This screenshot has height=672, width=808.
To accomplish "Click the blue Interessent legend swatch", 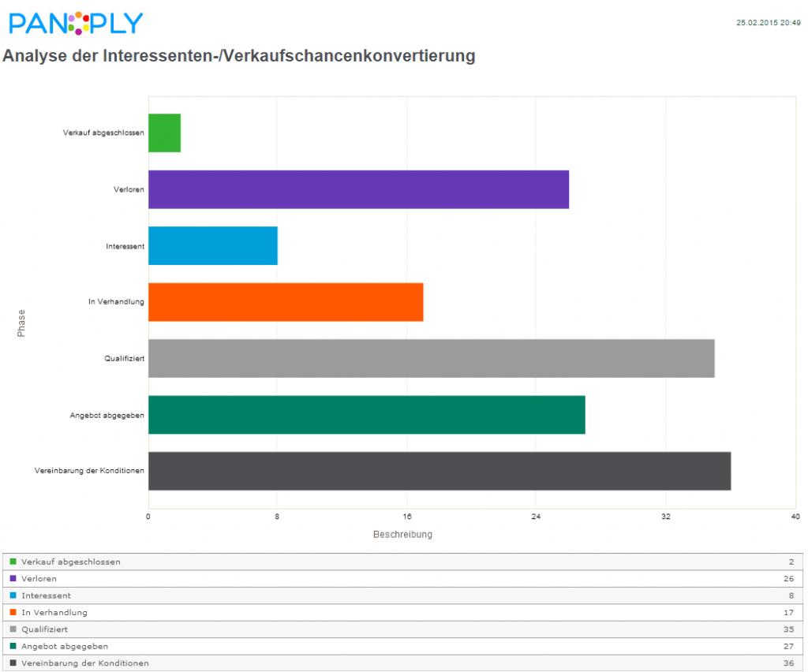I will 13,595.
